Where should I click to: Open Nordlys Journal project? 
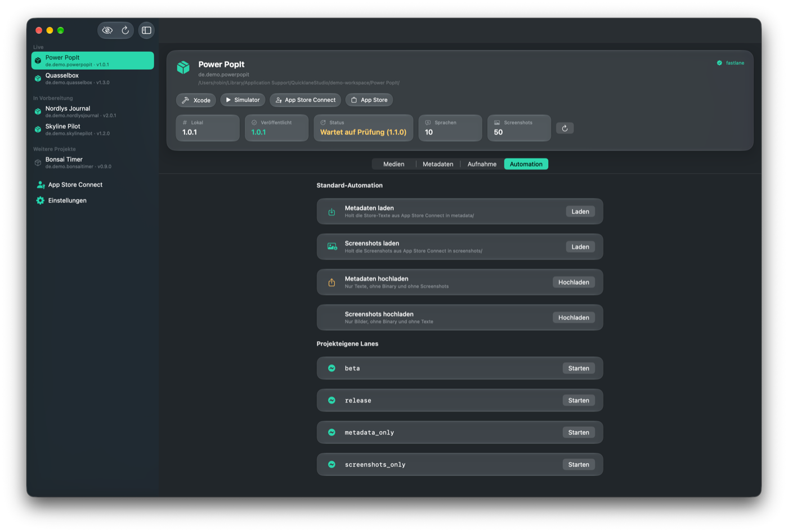click(92, 111)
